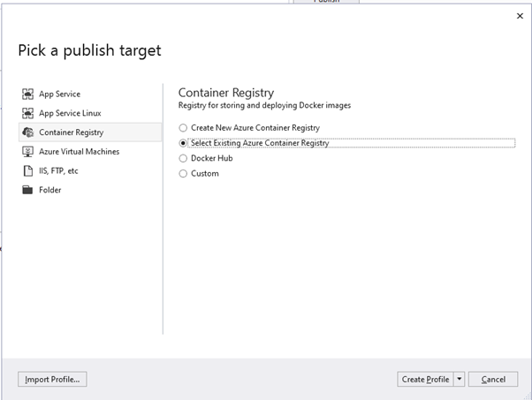Cancel the publish dialog
The width and height of the screenshot is (532, 400).
(x=493, y=379)
